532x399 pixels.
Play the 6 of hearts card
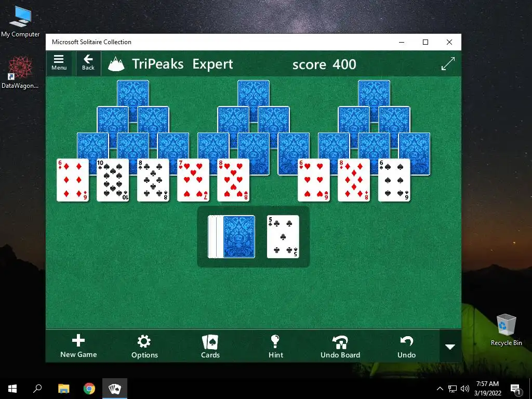[x=314, y=180]
